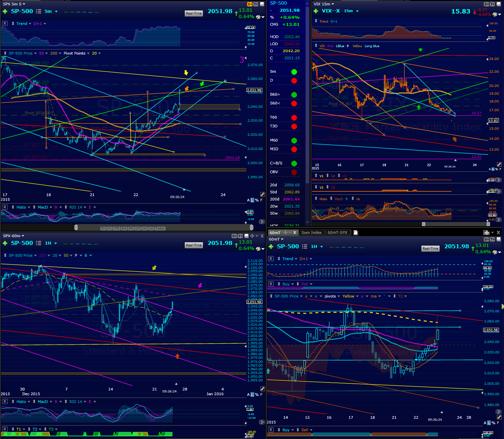Click the T button in SPX 5m panel
The height and width of the screenshot is (439, 504).
point(256,4)
